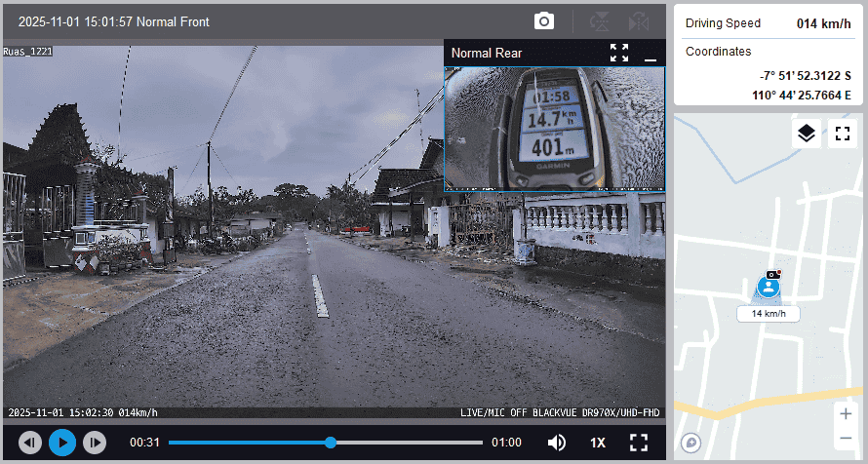Zoom in on the map
This screenshot has width=868, height=464.
(845, 413)
